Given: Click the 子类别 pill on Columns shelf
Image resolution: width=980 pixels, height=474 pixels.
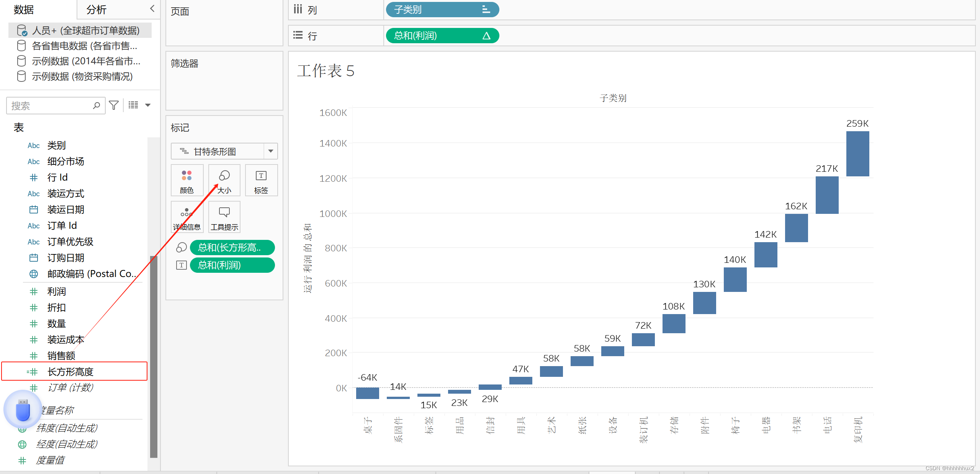Looking at the screenshot, I should click(x=442, y=10).
